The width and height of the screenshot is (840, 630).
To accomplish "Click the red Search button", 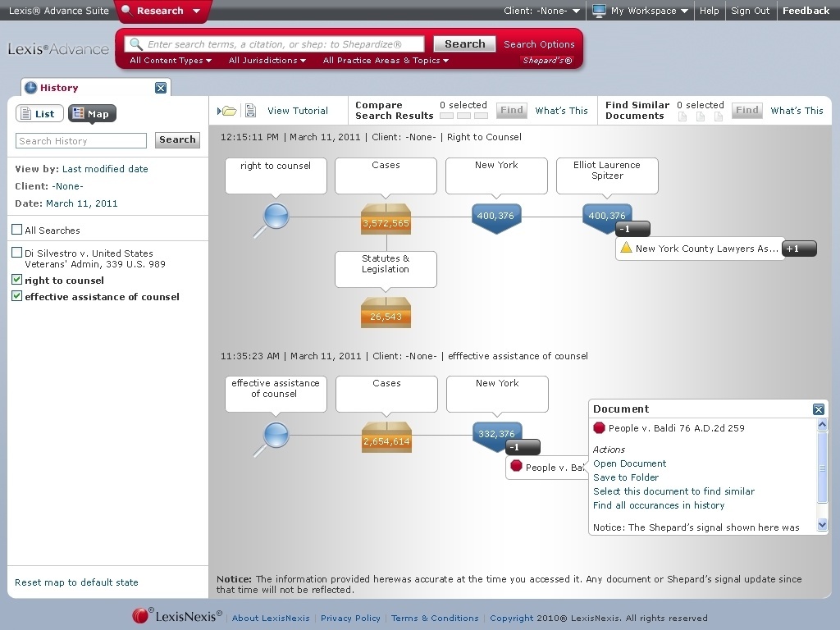I will [464, 44].
